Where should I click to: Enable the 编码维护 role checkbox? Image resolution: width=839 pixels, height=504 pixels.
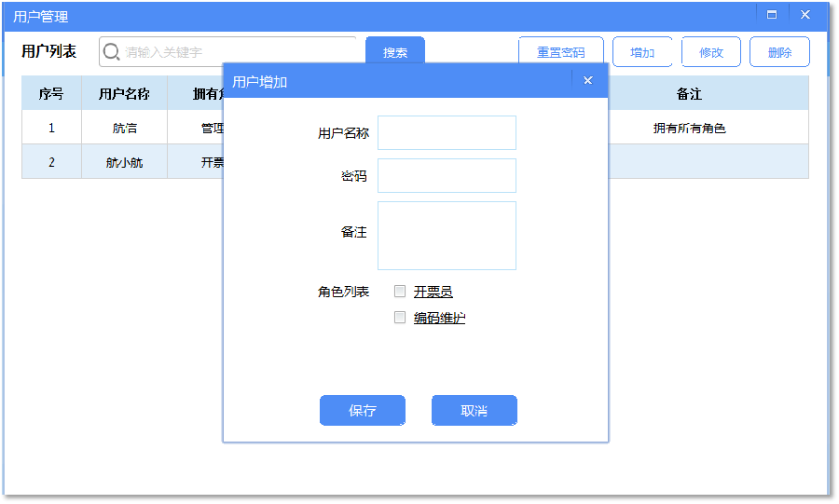(x=400, y=318)
